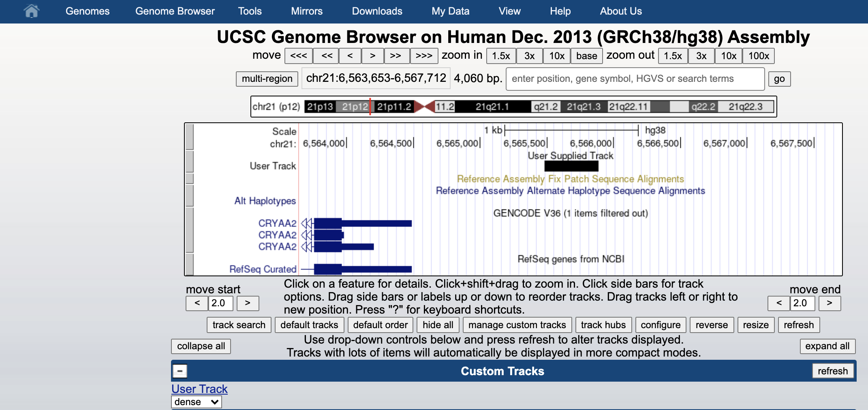Open the User Track visibility dropdown
Image resolution: width=868 pixels, height=410 pixels.
(197, 402)
